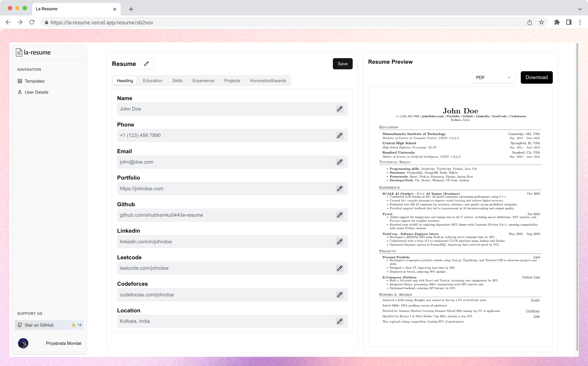
Task: Download the resume as PDF
Action: pos(536,77)
